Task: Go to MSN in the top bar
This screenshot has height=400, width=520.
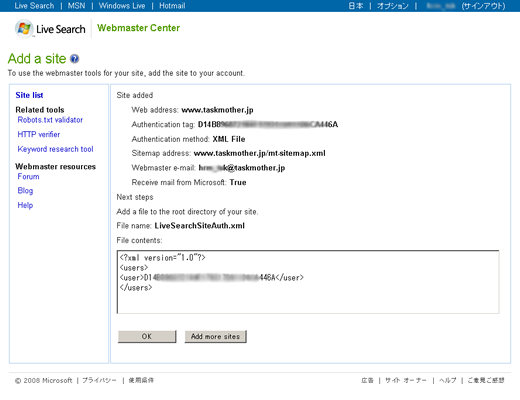Action: (76, 6)
